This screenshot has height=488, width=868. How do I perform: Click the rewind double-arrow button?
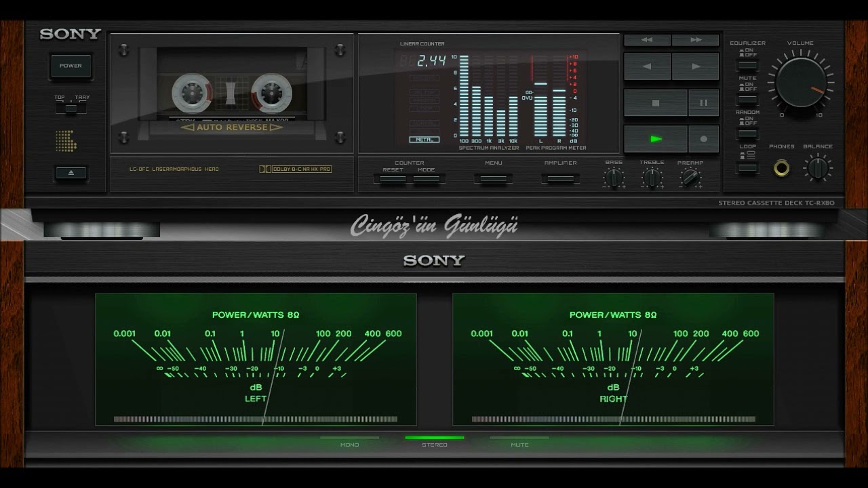coord(647,40)
